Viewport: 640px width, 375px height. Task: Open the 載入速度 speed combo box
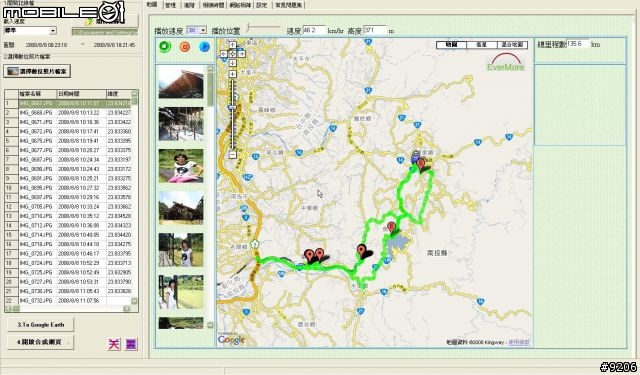[30, 31]
